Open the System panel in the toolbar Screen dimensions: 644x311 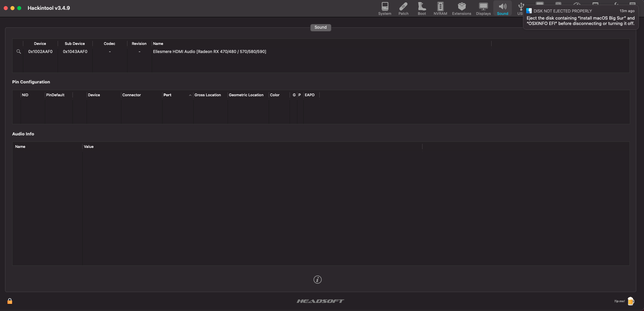pos(384,8)
